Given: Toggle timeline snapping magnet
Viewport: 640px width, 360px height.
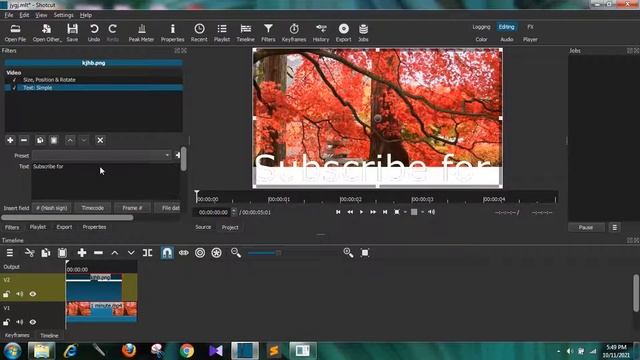Looking at the screenshot, I should [x=167, y=253].
